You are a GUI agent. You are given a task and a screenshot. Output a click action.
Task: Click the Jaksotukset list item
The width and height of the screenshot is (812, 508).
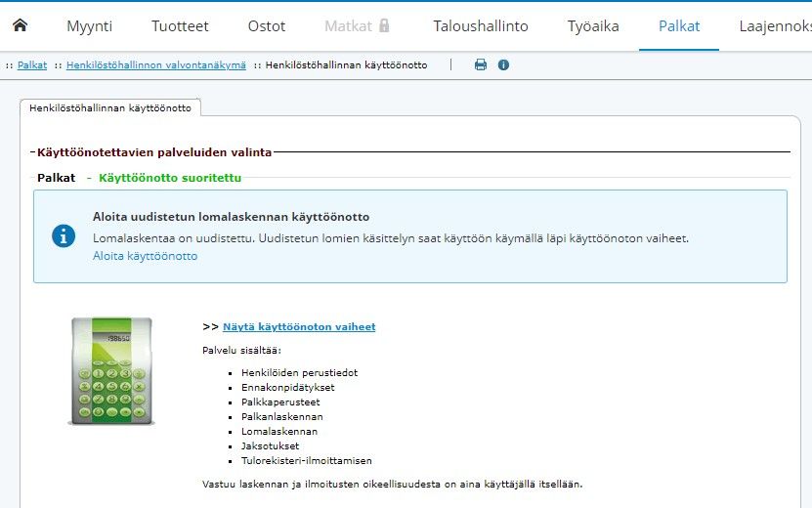(271, 445)
